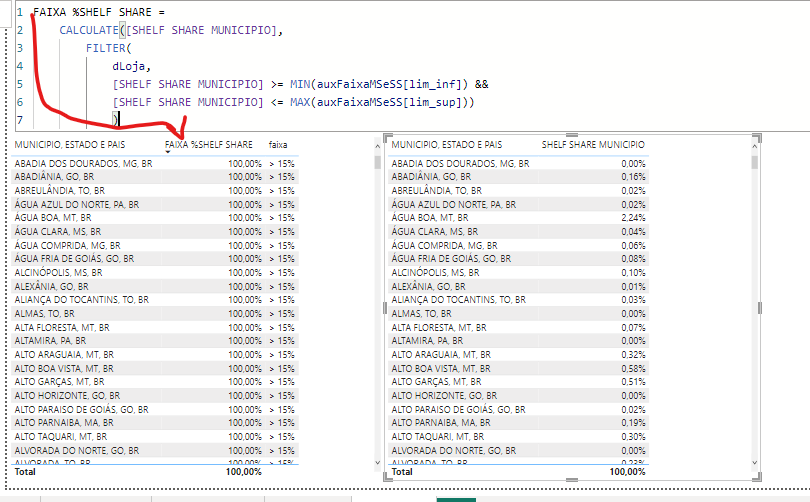Click the line number 5 in the formula editor
Image resolution: width=810 pixels, height=502 pixels.
pyautogui.click(x=20, y=84)
